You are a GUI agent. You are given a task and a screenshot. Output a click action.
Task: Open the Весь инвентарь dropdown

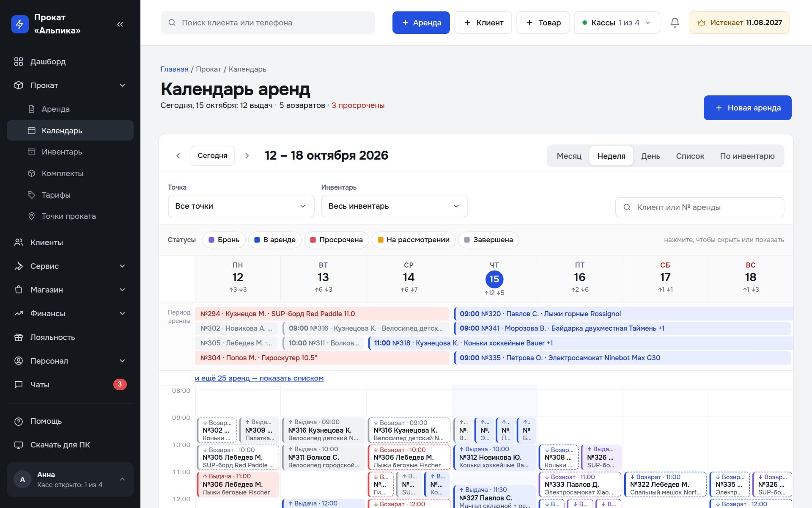pyautogui.click(x=395, y=206)
